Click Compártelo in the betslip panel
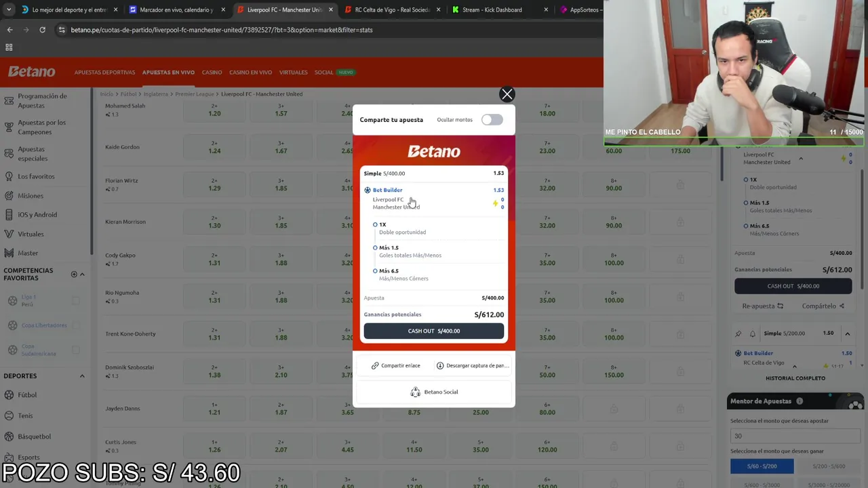The width and height of the screenshot is (868, 488). [823, 306]
